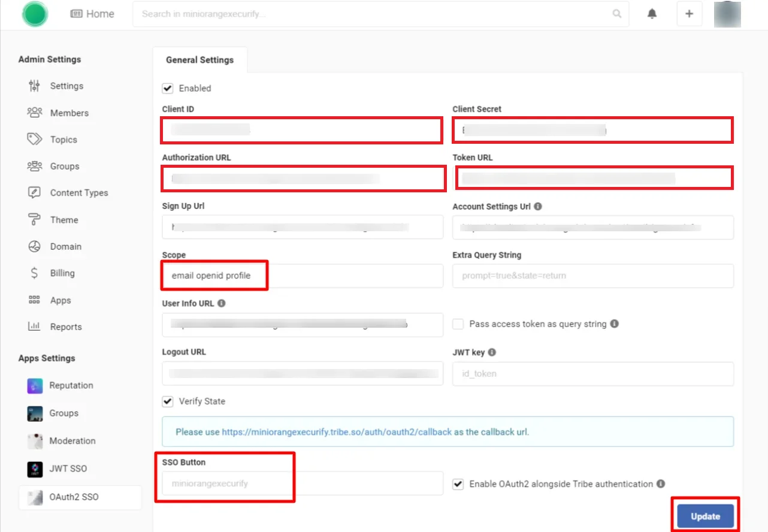Image resolution: width=768 pixels, height=532 pixels.
Task: Disable OAuth2 alongside Tribe authentication
Action: coord(458,484)
